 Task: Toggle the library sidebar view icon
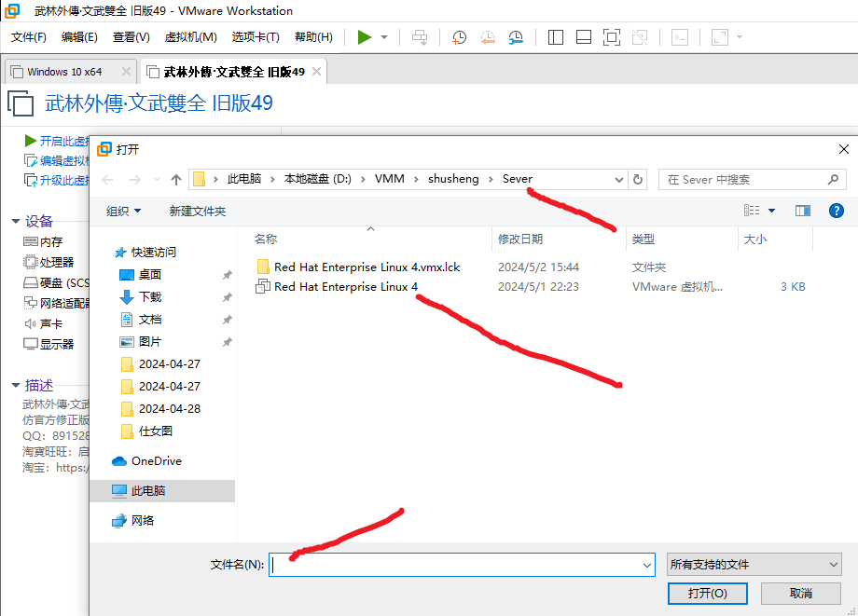pos(556,37)
